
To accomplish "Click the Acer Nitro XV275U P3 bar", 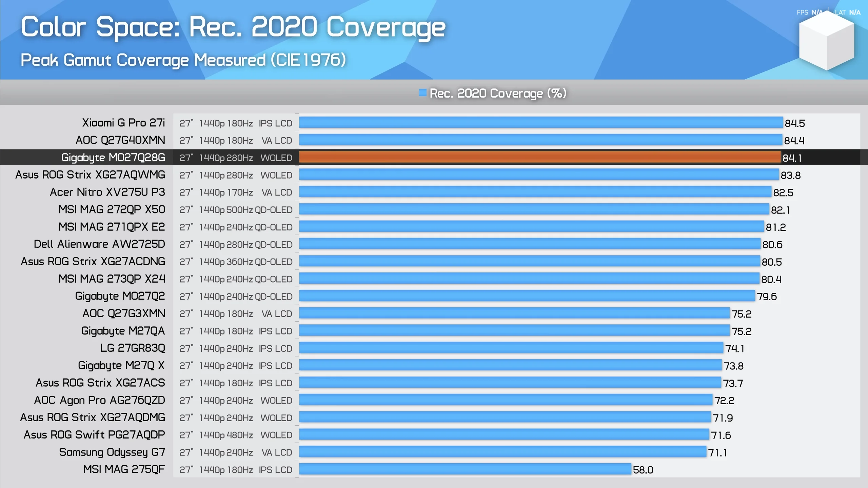I will 535,192.
